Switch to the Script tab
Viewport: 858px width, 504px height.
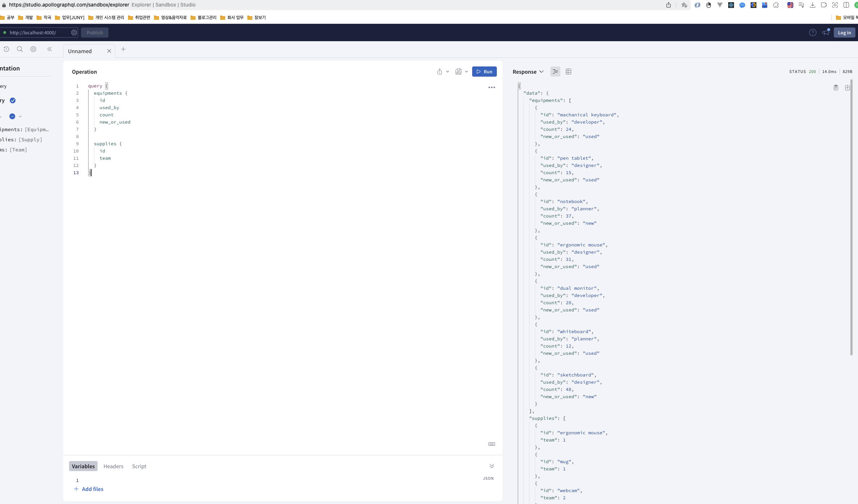pos(139,466)
